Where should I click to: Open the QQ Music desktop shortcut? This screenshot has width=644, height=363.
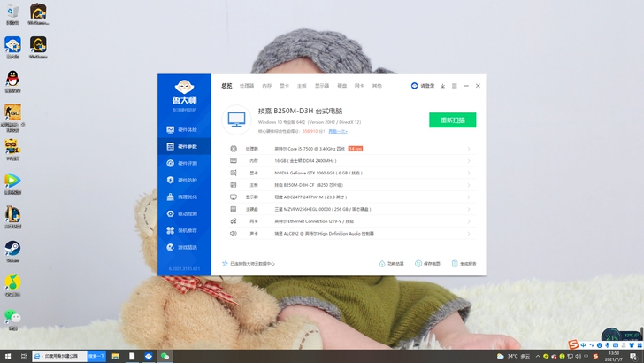12,285
